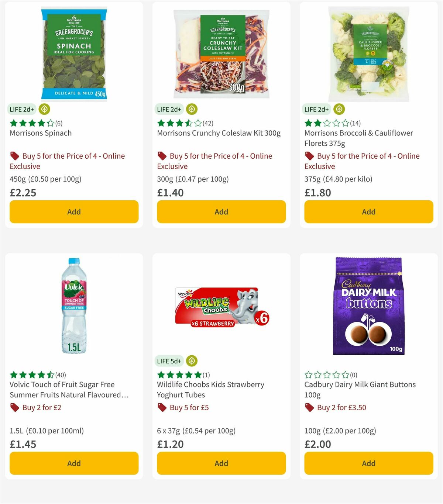Click the leaf icon beside Wildlife Choobs LIFE badge

pyautogui.click(x=192, y=361)
